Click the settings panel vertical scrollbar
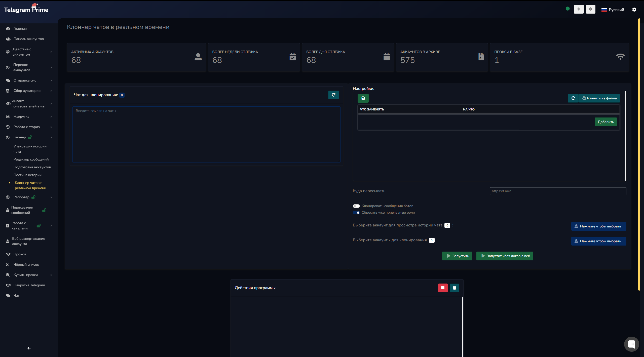This screenshot has height=357, width=644. click(x=625, y=136)
